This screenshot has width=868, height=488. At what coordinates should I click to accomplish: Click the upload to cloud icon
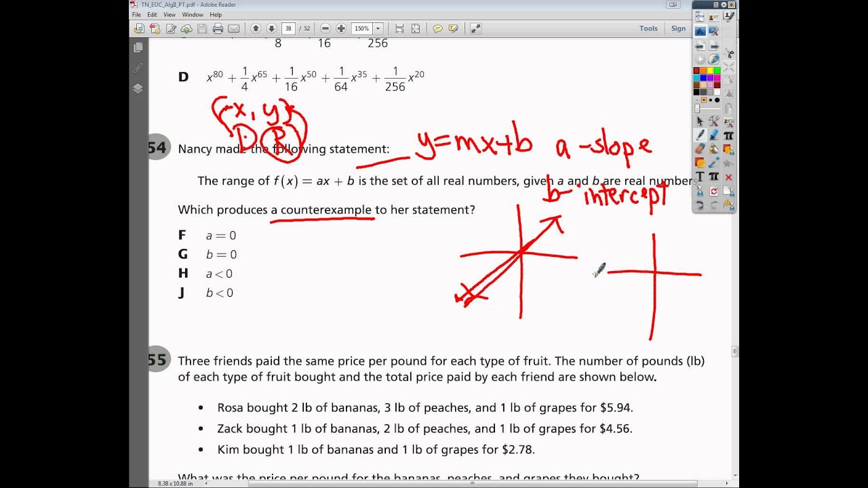point(186,28)
